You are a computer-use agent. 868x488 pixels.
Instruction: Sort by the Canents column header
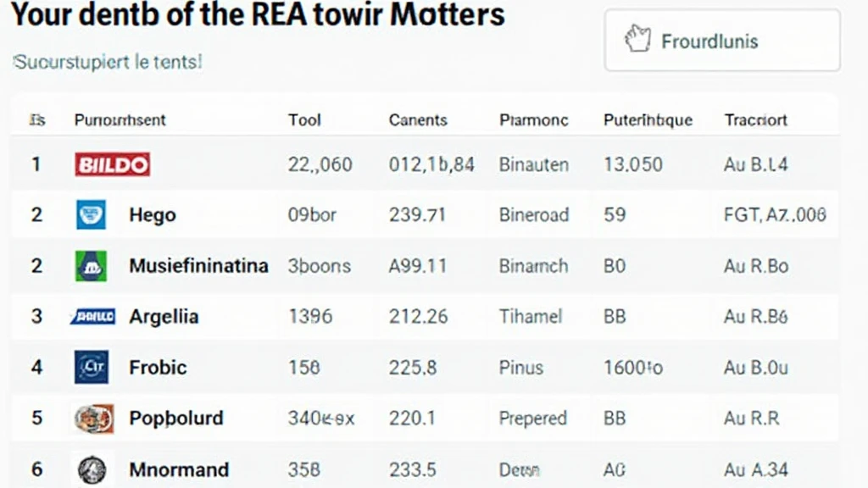[x=418, y=120]
